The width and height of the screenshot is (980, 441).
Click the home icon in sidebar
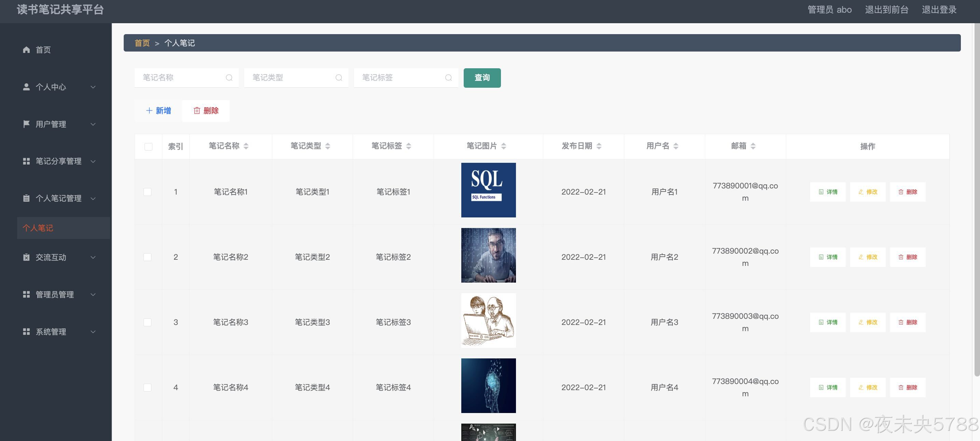pos(26,50)
